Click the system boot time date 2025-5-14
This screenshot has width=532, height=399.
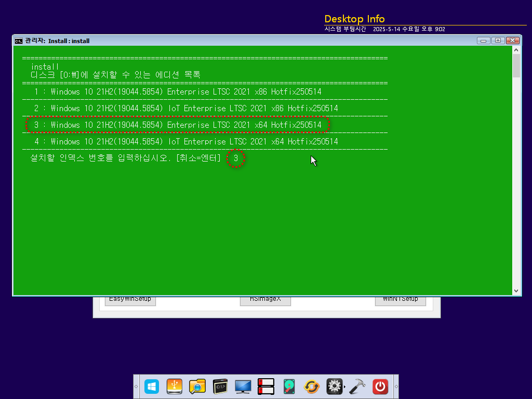(387, 29)
